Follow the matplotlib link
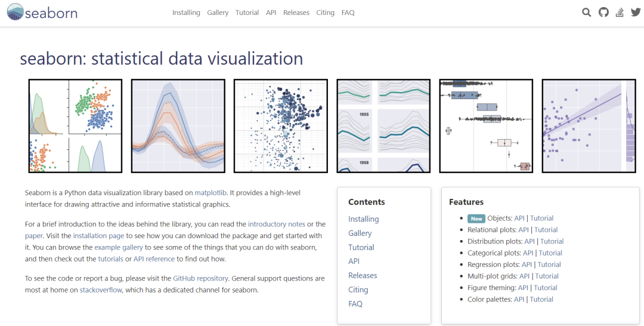The height and width of the screenshot is (326, 644). click(x=210, y=192)
